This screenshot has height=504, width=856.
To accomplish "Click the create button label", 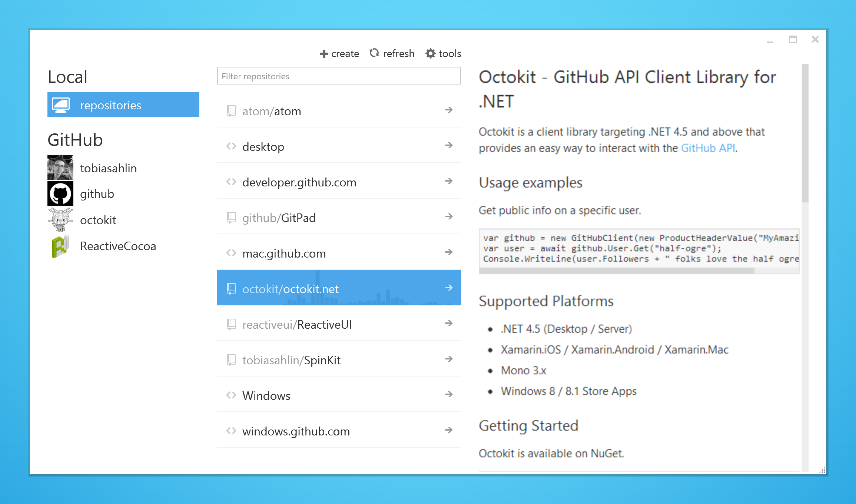I will [x=345, y=54].
